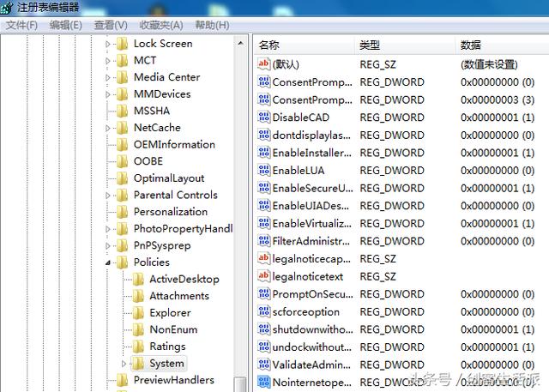Select the MSSHA folder icon

(122, 111)
